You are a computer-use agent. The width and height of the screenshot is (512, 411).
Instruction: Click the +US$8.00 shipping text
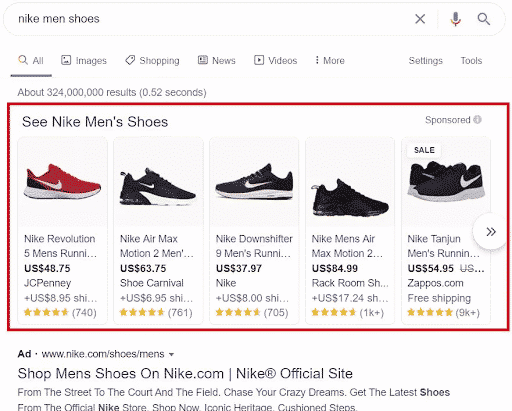pos(252,298)
